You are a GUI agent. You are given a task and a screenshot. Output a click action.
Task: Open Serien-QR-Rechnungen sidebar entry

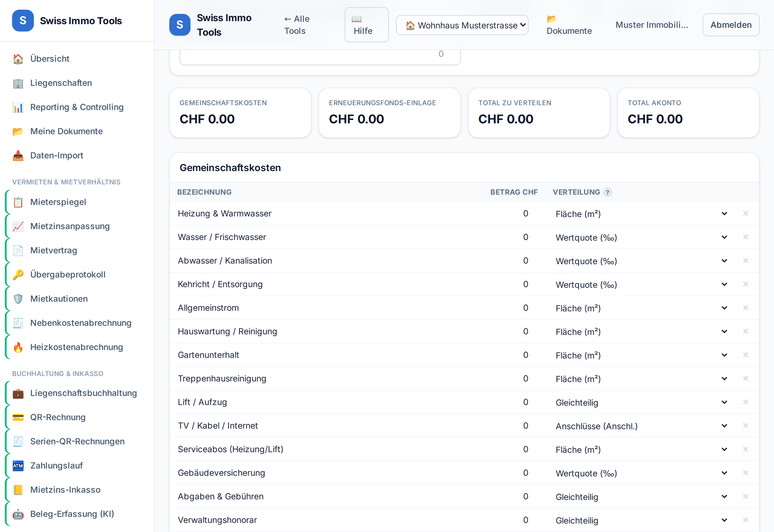[77, 441]
